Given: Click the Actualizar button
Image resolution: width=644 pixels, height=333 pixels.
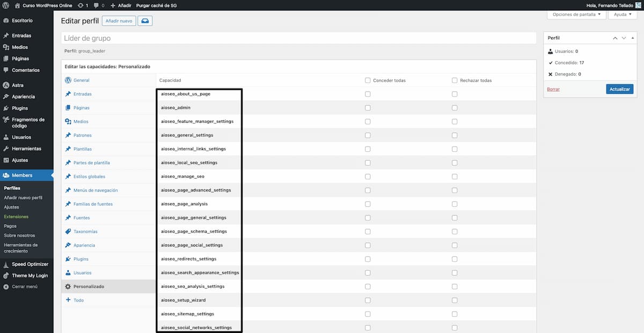Looking at the screenshot, I should (x=619, y=89).
